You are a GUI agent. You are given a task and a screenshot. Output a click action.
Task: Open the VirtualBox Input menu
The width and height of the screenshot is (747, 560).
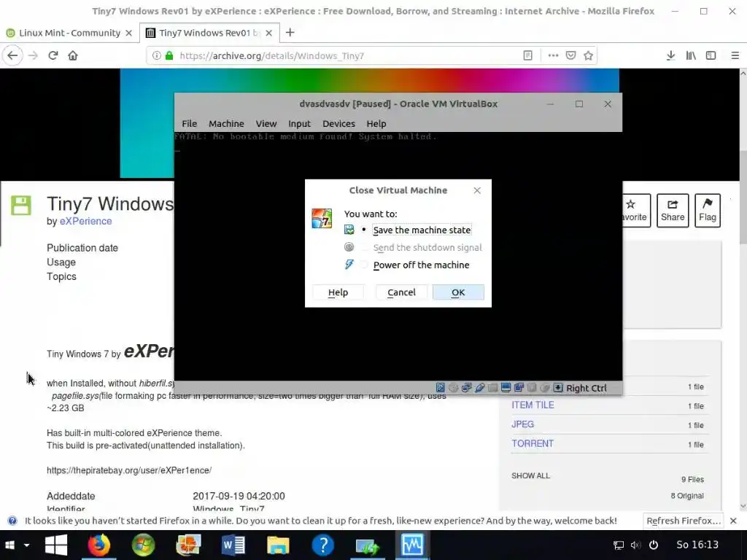tap(299, 124)
